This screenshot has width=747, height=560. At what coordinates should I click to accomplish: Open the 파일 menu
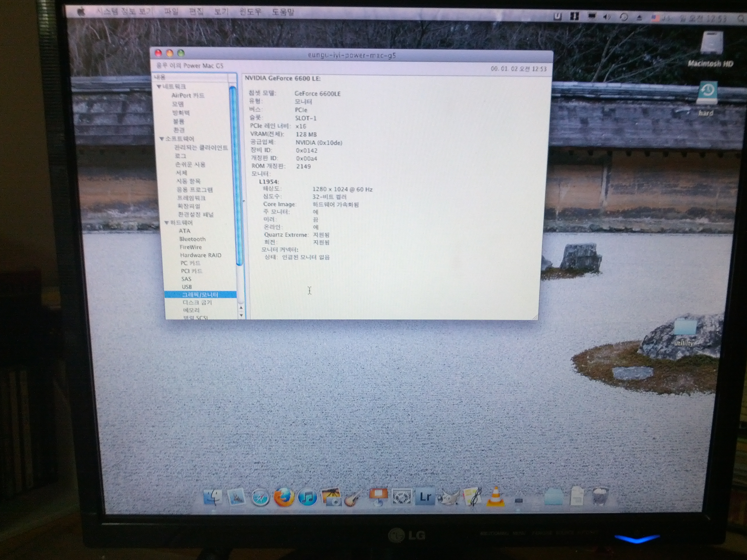[x=171, y=12]
